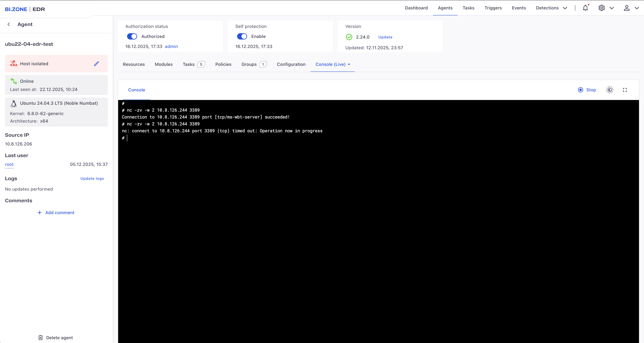
Task: Open the notifications bell
Action: pyautogui.click(x=585, y=8)
